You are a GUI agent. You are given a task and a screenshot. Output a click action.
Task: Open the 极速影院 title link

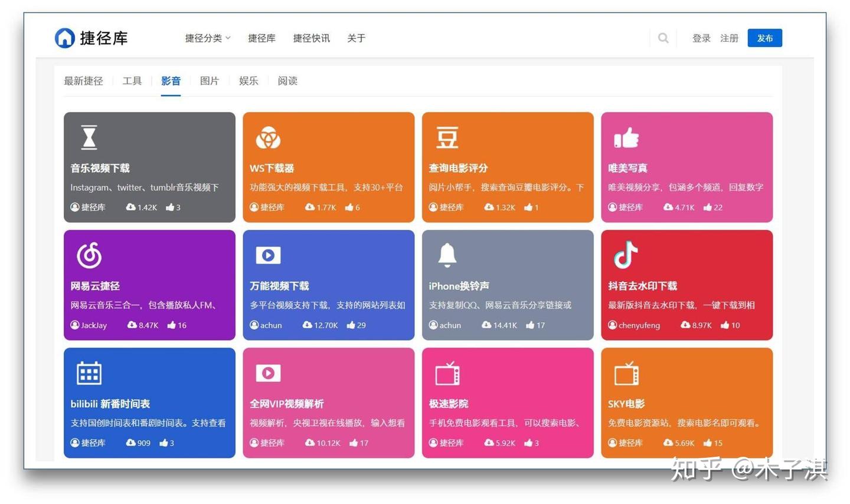pyautogui.click(x=449, y=404)
